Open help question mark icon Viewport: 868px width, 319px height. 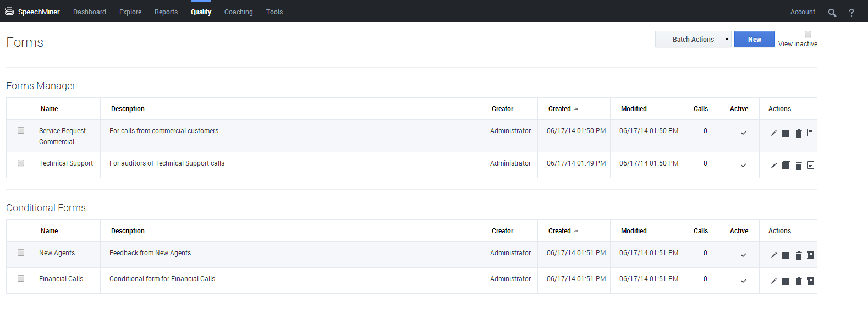tap(851, 13)
